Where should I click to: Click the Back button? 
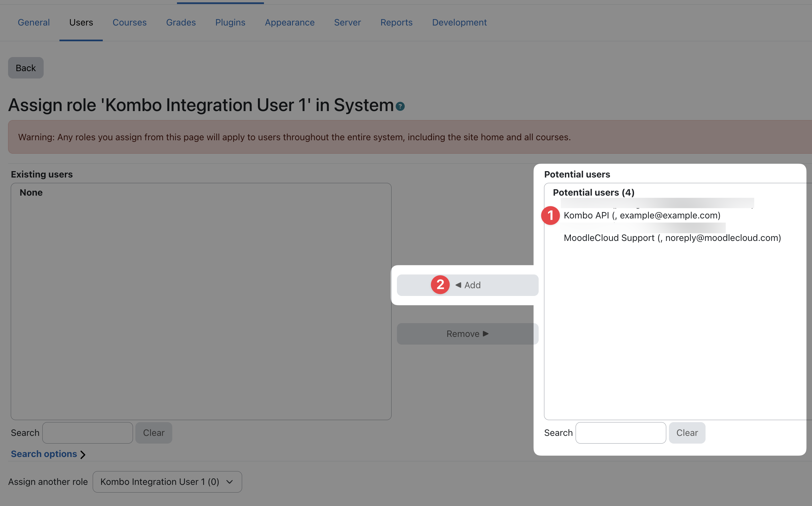[26, 68]
